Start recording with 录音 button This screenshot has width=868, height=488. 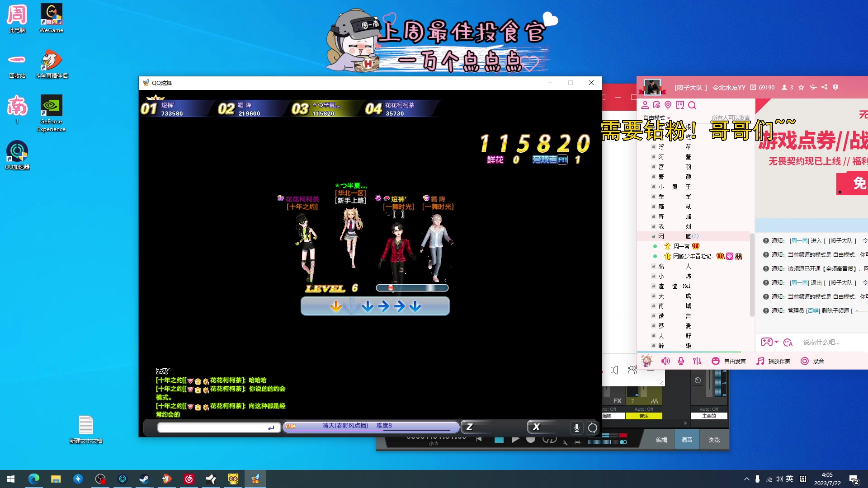(x=812, y=361)
